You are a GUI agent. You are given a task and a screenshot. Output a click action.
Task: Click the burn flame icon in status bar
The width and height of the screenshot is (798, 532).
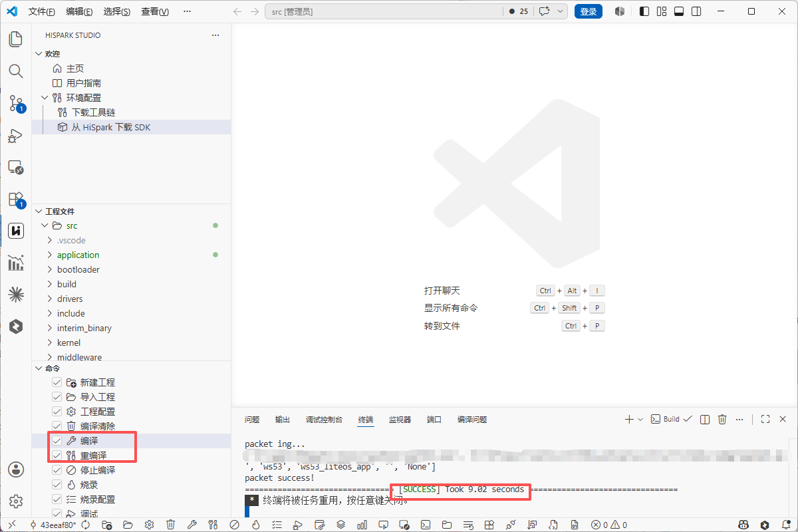coord(255,525)
